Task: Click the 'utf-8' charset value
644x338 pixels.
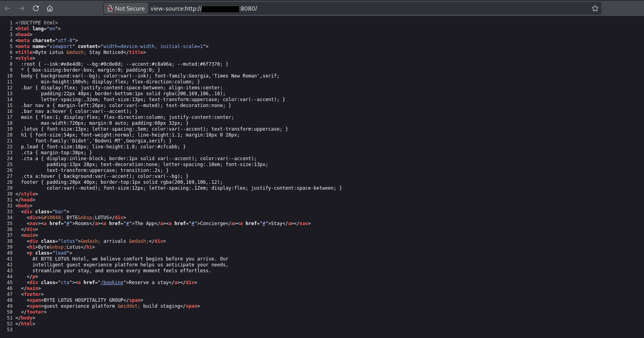Action: pos(65,41)
